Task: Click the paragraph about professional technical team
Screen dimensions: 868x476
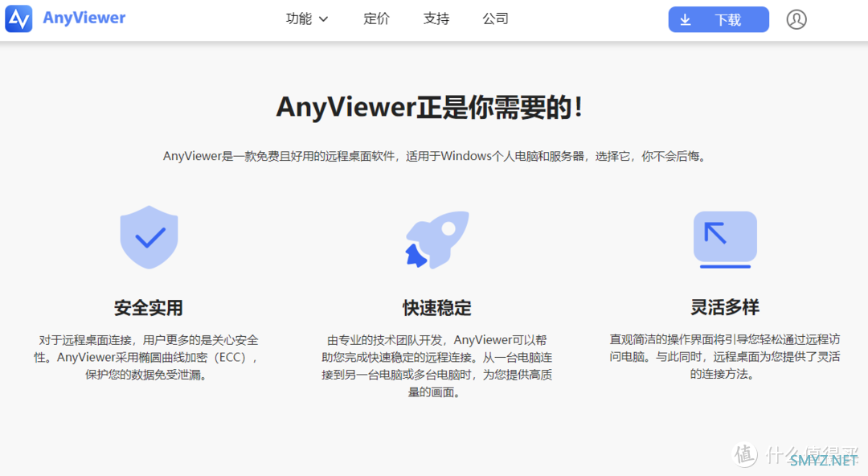Action: pyautogui.click(x=436, y=366)
